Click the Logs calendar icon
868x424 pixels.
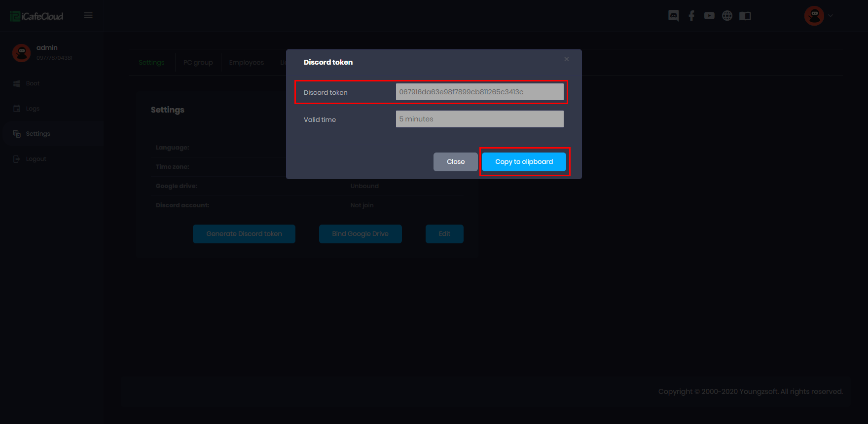tap(17, 109)
